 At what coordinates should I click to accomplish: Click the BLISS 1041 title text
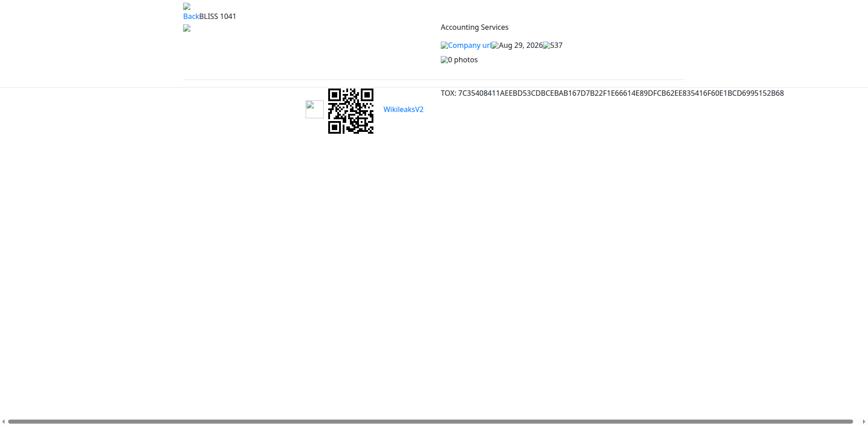(218, 16)
